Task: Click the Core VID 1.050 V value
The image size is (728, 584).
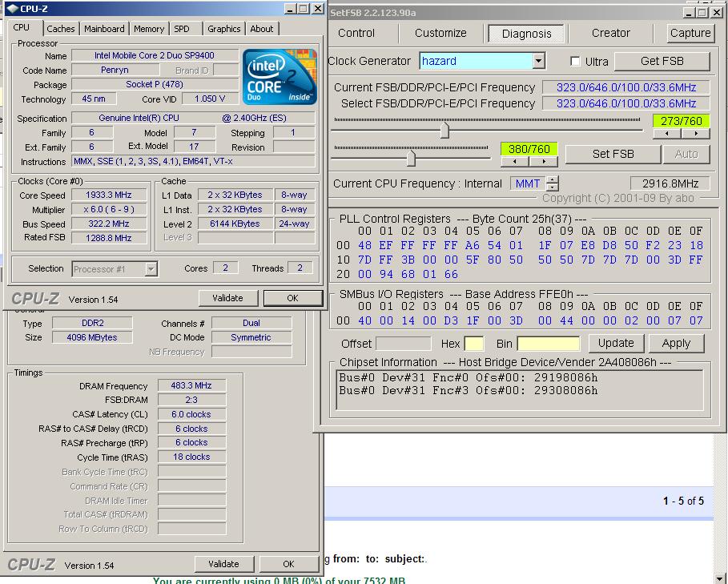Action: [x=210, y=99]
